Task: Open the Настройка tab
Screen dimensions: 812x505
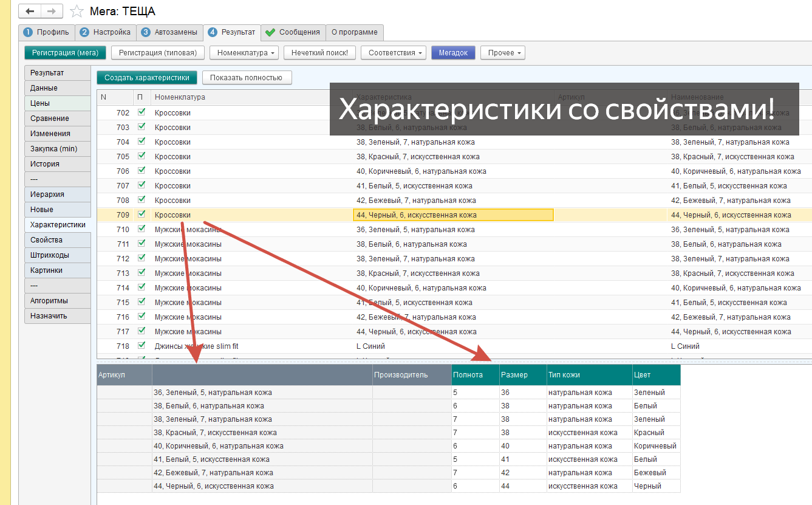Action: pyautogui.click(x=106, y=32)
